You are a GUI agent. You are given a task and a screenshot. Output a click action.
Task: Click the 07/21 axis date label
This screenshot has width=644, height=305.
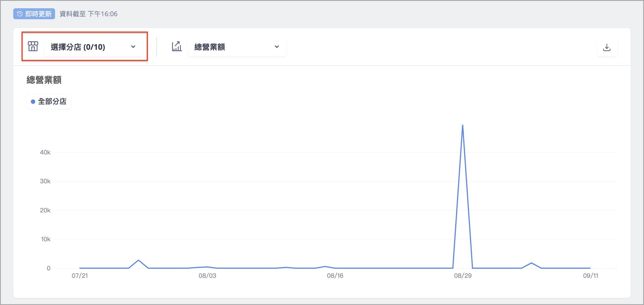80,276
